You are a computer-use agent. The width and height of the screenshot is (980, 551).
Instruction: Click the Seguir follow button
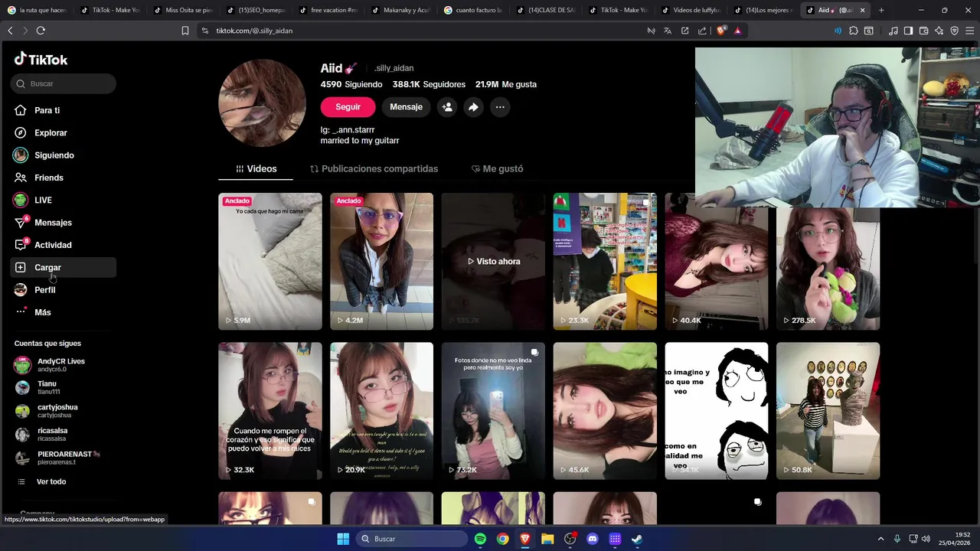click(348, 107)
